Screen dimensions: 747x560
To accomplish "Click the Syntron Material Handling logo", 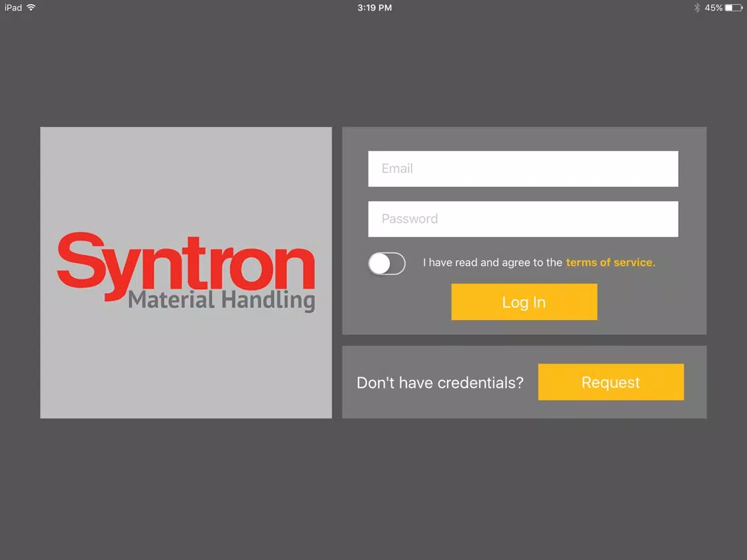I will 186,272.
